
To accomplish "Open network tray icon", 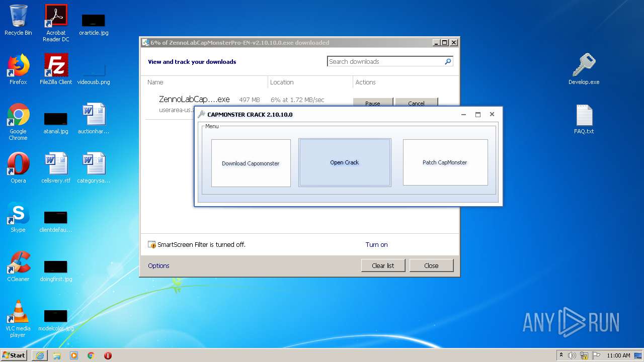I will pos(584,355).
